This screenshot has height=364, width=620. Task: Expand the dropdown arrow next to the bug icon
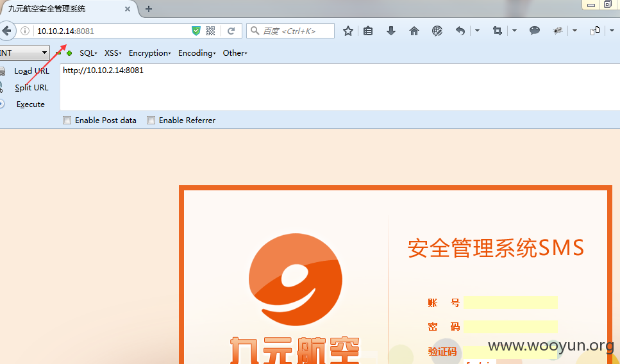pyautogui.click(x=575, y=30)
